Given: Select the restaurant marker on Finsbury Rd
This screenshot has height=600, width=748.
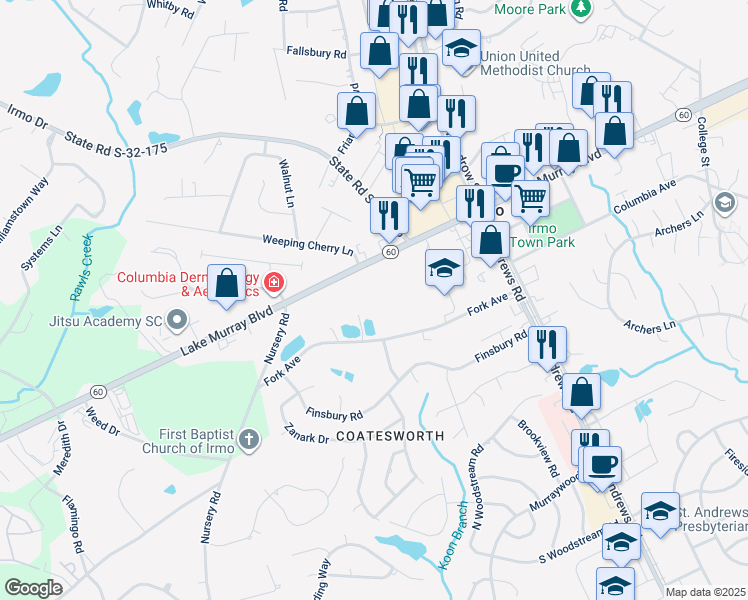Looking at the screenshot, I should 547,347.
